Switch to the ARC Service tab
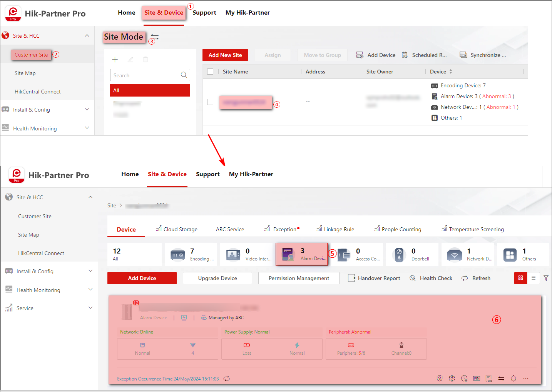 point(230,229)
